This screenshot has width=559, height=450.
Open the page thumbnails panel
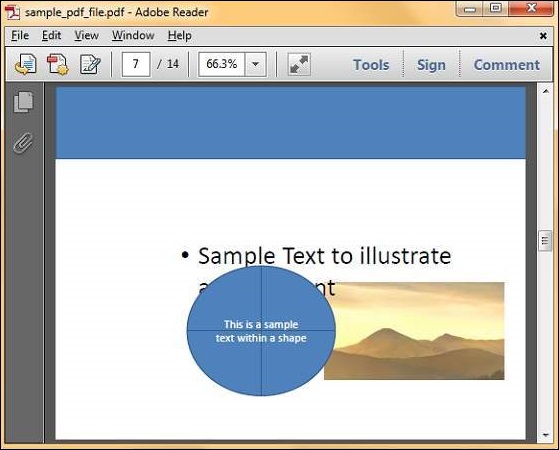click(24, 102)
